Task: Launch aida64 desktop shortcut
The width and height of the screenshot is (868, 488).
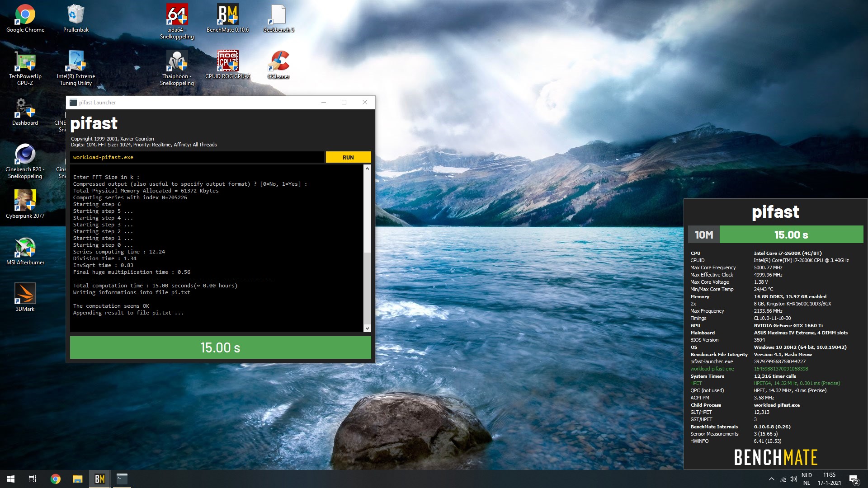Action: [177, 22]
